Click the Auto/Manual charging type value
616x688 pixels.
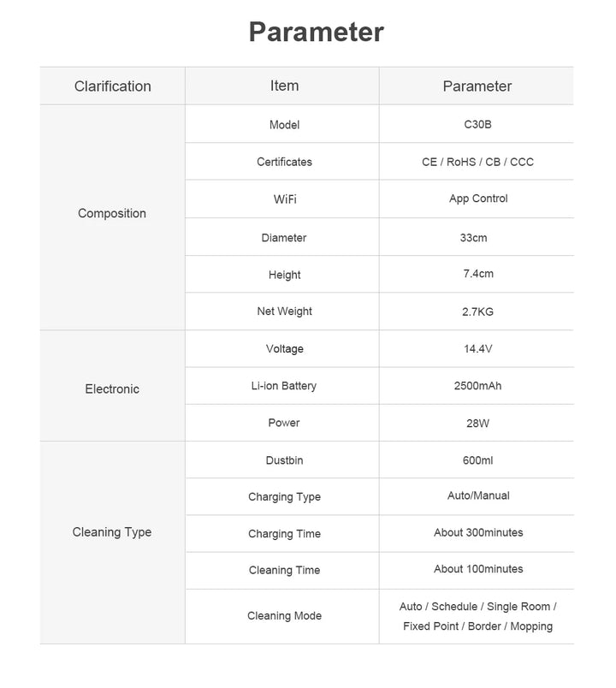click(x=477, y=495)
